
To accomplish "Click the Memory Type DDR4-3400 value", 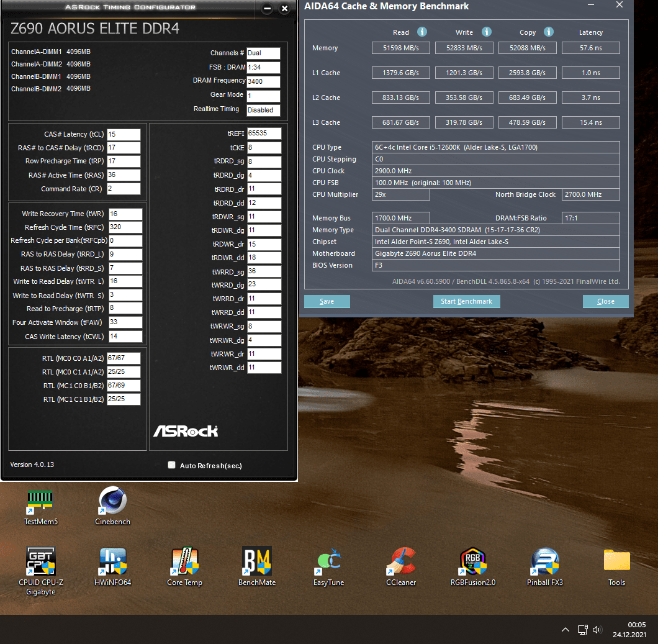I will coord(495,230).
